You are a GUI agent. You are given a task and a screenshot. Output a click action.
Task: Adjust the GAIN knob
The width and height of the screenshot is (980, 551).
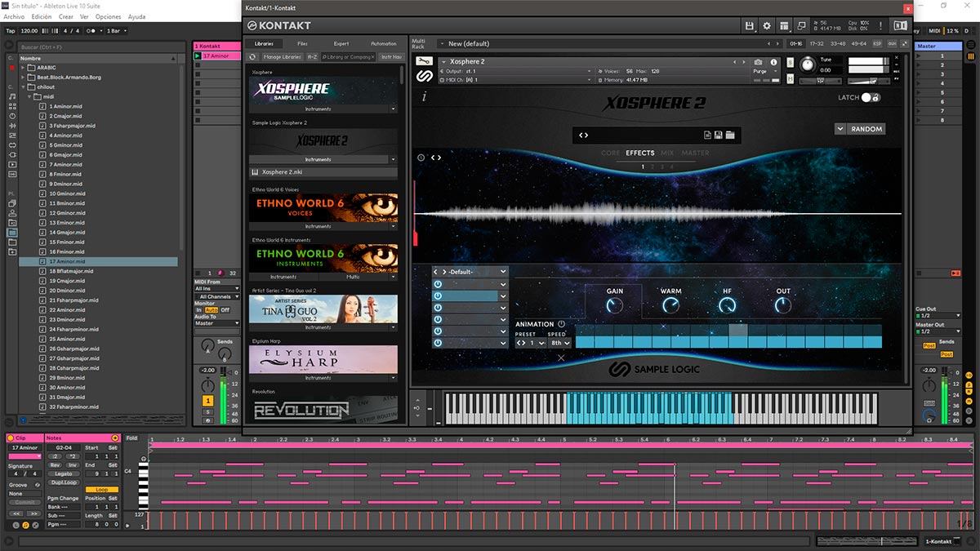click(x=614, y=305)
